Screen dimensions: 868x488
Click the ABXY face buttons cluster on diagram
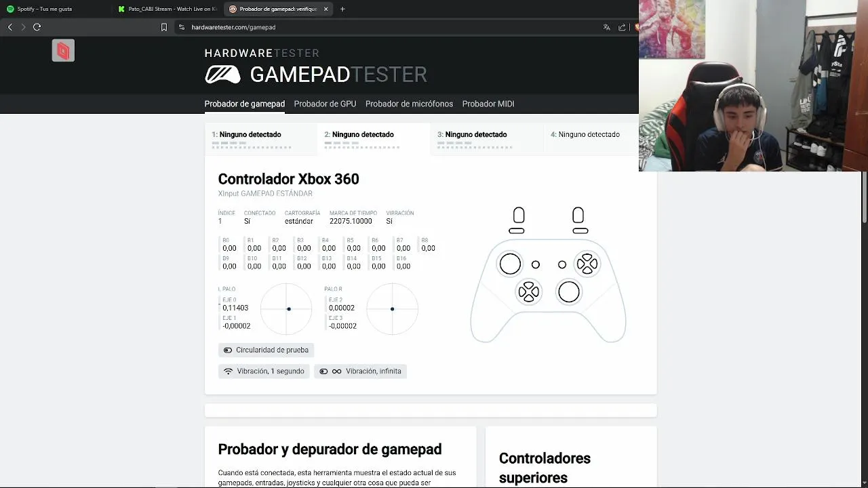point(587,264)
